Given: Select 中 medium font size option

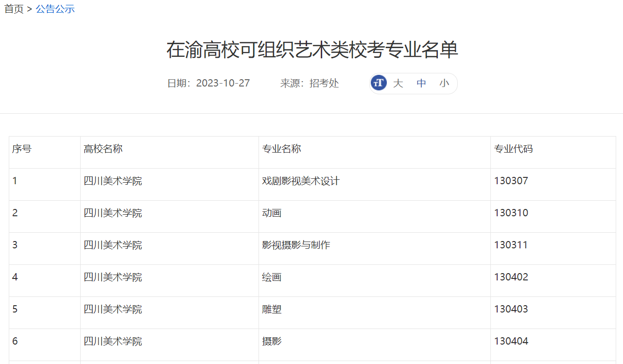Looking at the screenshot, I should point(421,83).
